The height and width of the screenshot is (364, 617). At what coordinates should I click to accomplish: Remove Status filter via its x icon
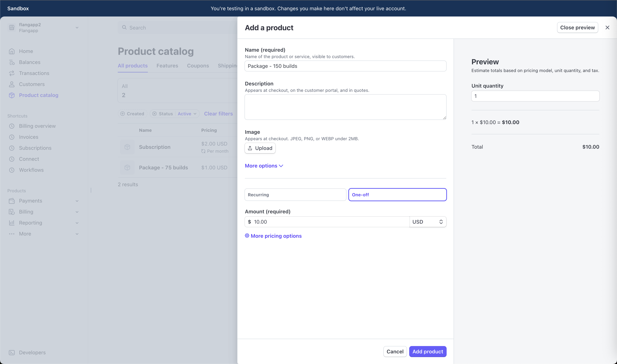coord(154,114)
